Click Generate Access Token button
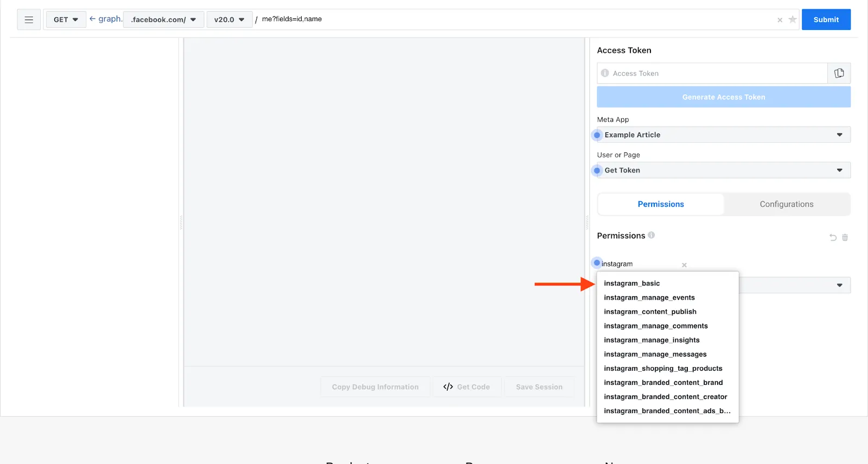The width and height of the screenshot is (868, 464). tap(724, 97)
